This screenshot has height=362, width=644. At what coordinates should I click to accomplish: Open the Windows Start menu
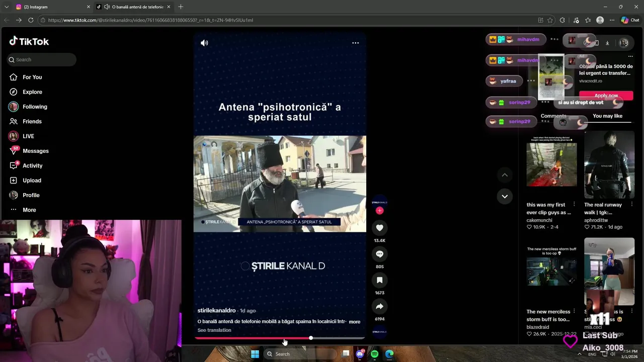tap(255, 354)
